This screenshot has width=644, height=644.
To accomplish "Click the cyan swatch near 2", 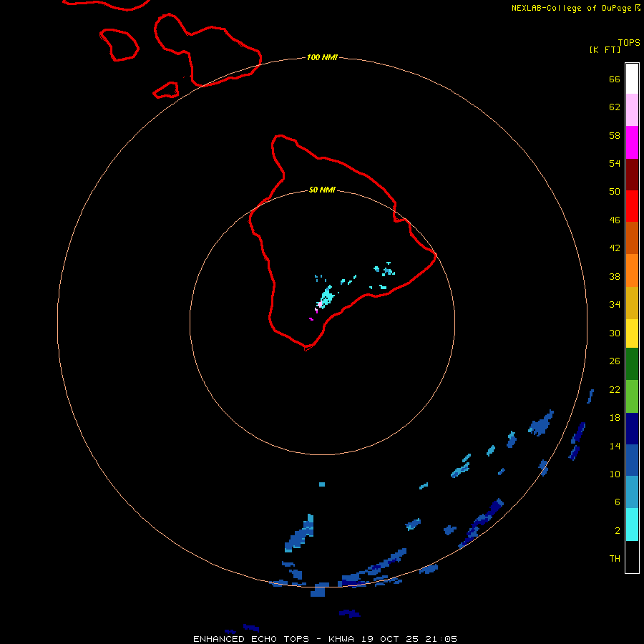I will tap(632, 525).
